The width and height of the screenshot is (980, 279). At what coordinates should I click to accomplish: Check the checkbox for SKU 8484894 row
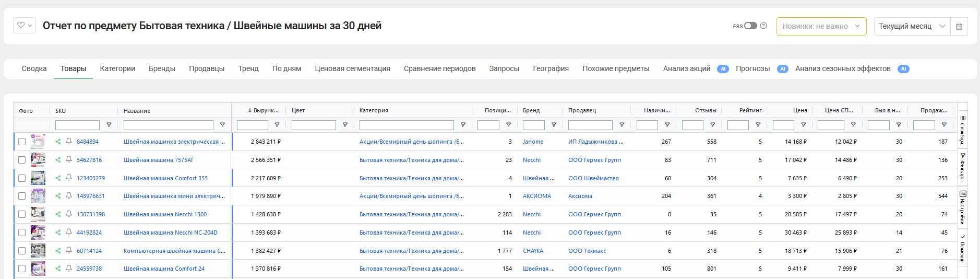(x=22, y=142)
